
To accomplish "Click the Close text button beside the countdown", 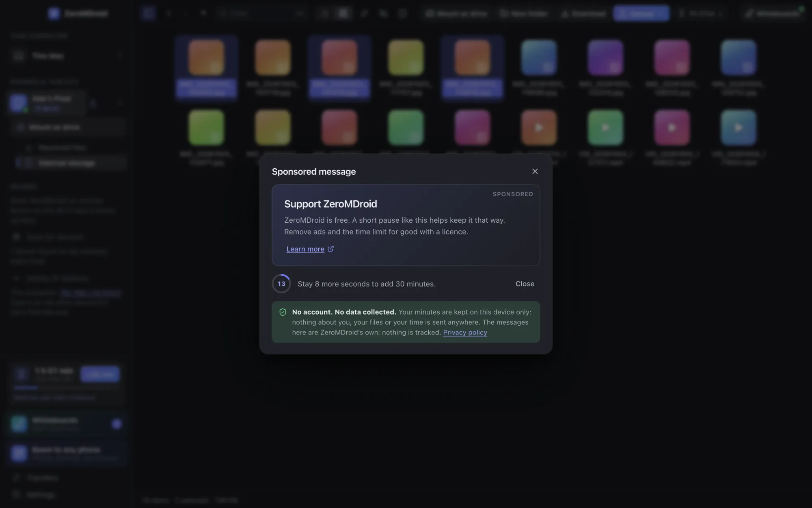I will [x=525, y=284].
